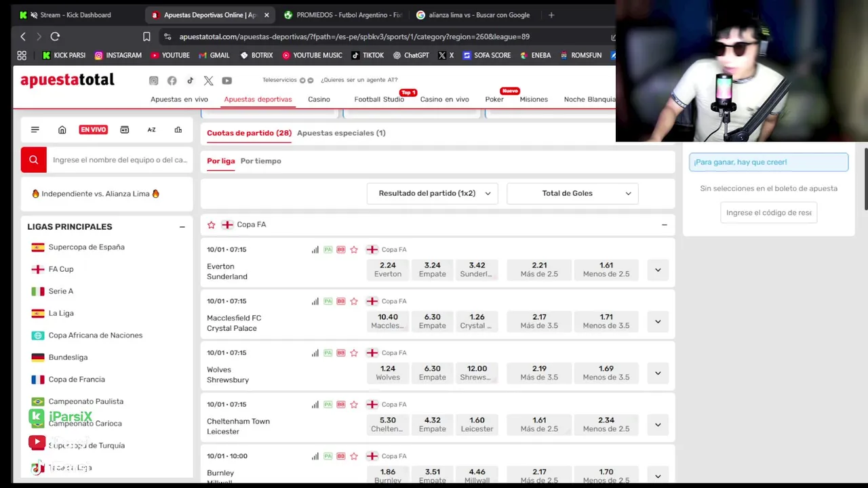Expand more markets for Macclesfield vs Crystal Palace
868x488 pixels.
658,321
